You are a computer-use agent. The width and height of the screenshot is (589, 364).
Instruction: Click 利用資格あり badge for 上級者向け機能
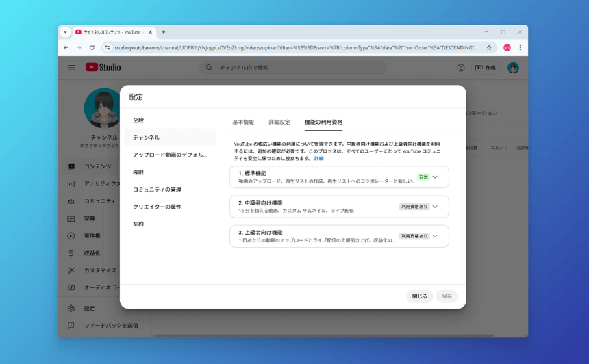point(414,237)
